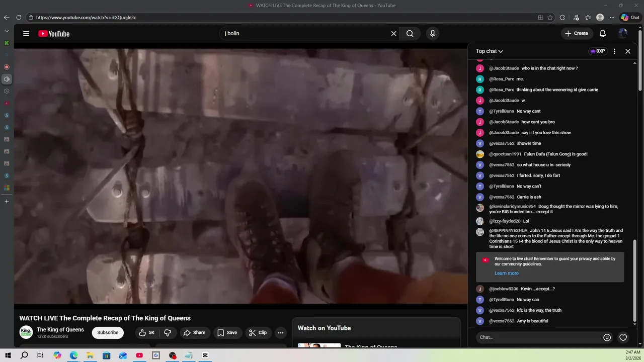Open a new tab with sidebar plus
This screenshot has height=362, width=644.
point(7,202)
